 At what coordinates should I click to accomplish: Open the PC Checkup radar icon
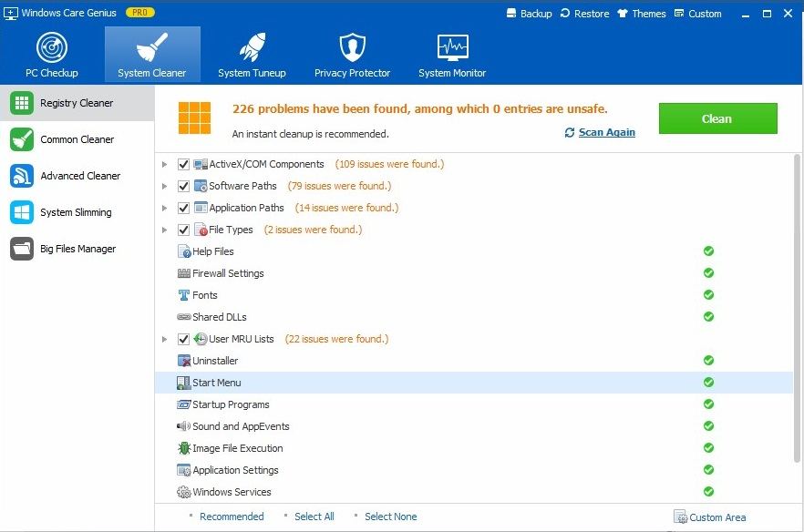pos(52,47)
